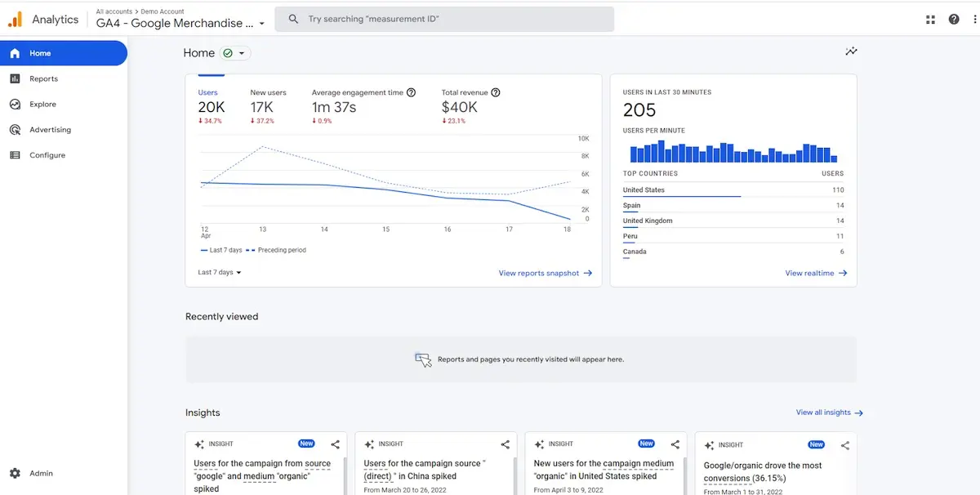Select the Admin menu item
Viewport: 980px width, 495px height.
64,473
